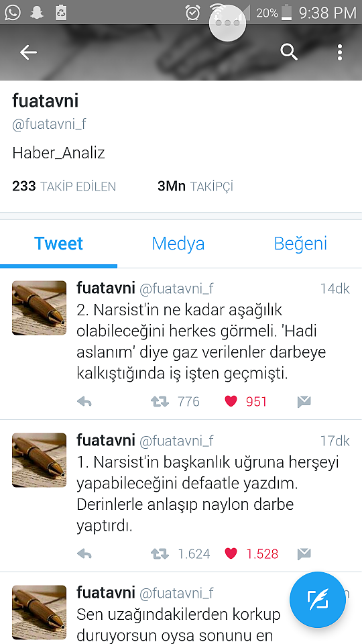The height and width of the screenshot is (644, 362).
Task: Retweet the tweet with 776 retweets
Action: [160, 402]
